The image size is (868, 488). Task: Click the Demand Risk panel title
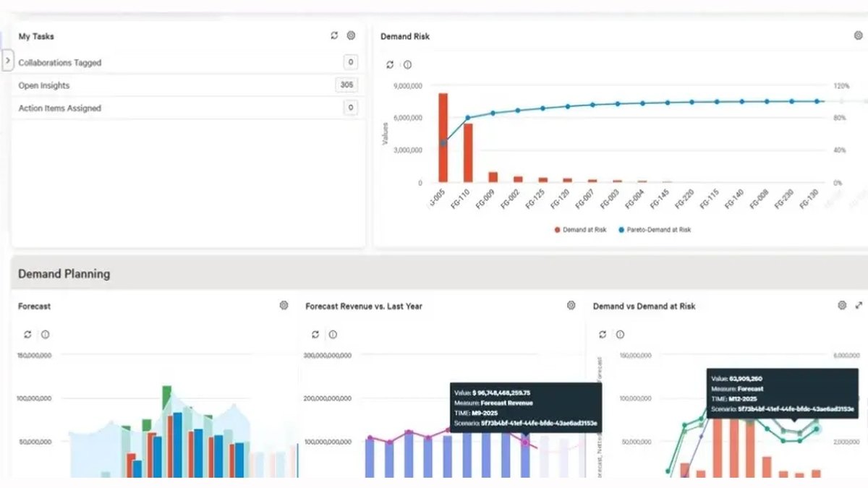click(x=405, y=36)
